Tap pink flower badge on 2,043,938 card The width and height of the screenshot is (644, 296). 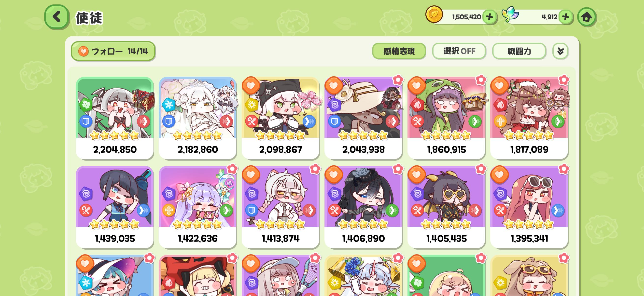click(x=398, y=80)
